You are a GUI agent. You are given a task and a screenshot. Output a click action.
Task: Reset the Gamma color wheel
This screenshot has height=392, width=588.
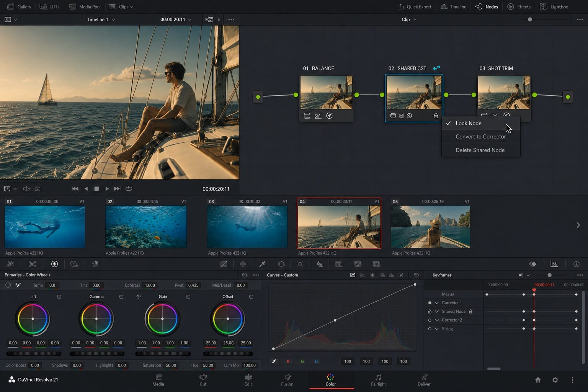[121, 297]
